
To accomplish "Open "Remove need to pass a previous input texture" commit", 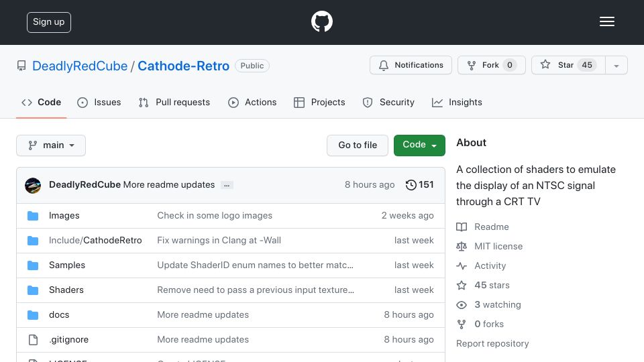I will click(x=256, y=290).
